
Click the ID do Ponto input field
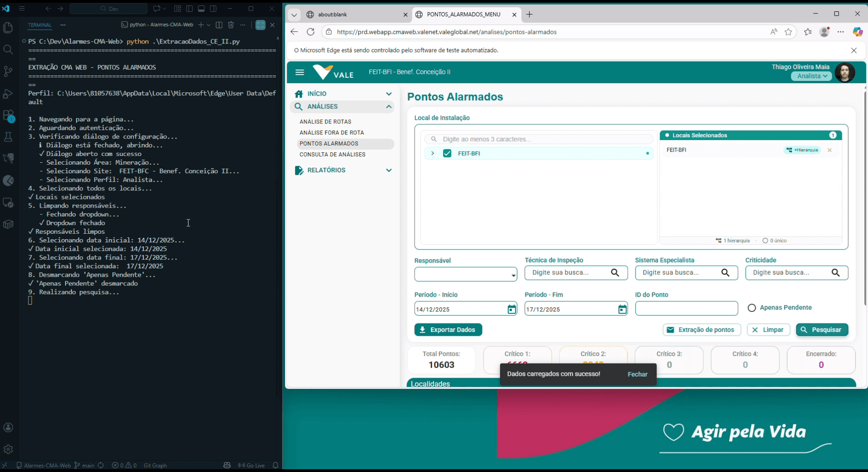tap(686, 308)
